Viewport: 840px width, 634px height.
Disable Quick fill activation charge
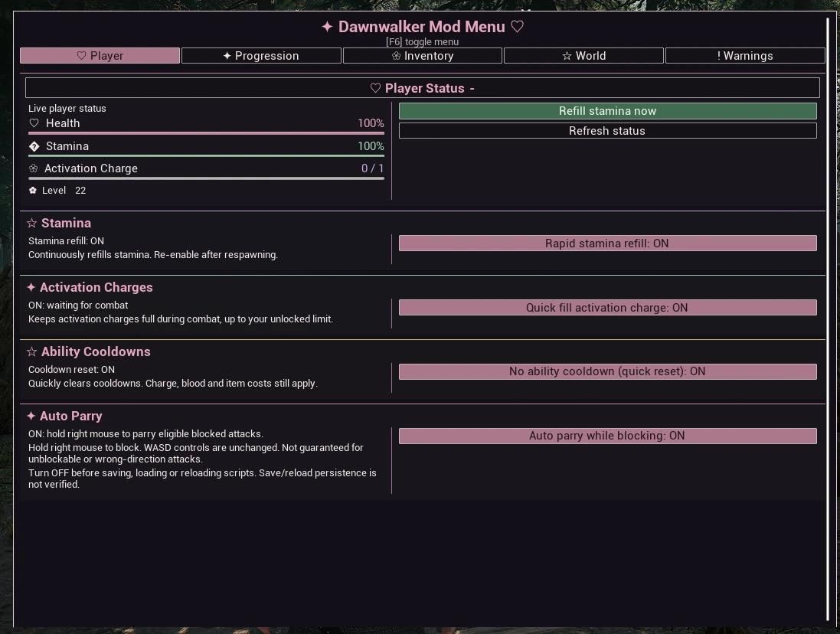pyautogui.click(x=607, y=307)
